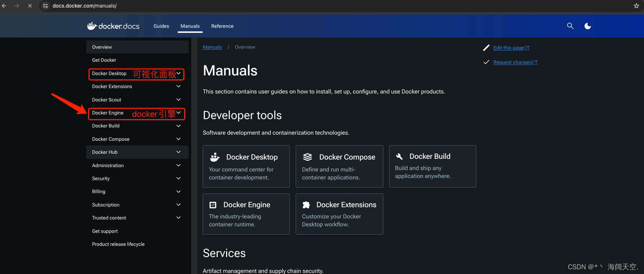Click the Docker docs whale logo
This screenshot has width=644, height=274.
pos(113,26)
